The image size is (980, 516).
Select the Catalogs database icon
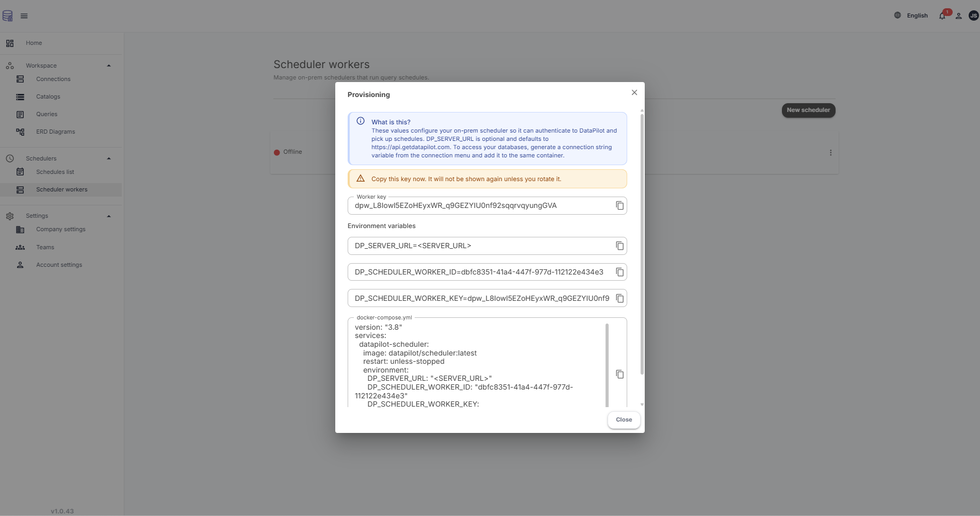coord(20,96)
